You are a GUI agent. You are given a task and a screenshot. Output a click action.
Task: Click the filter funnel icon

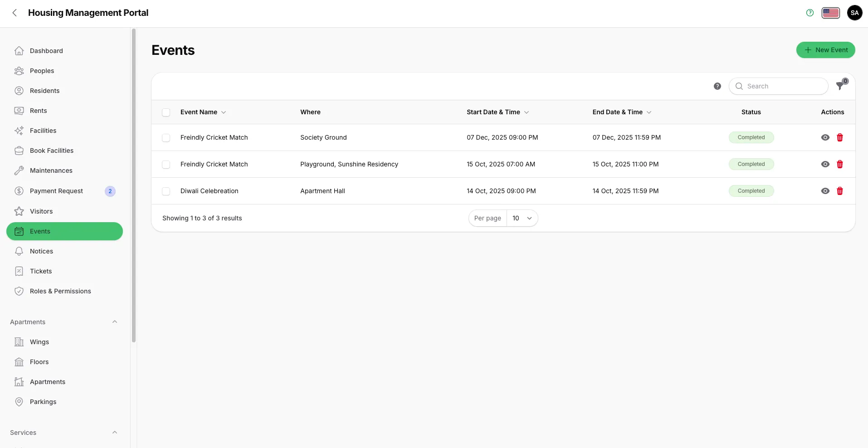(840, 86)
